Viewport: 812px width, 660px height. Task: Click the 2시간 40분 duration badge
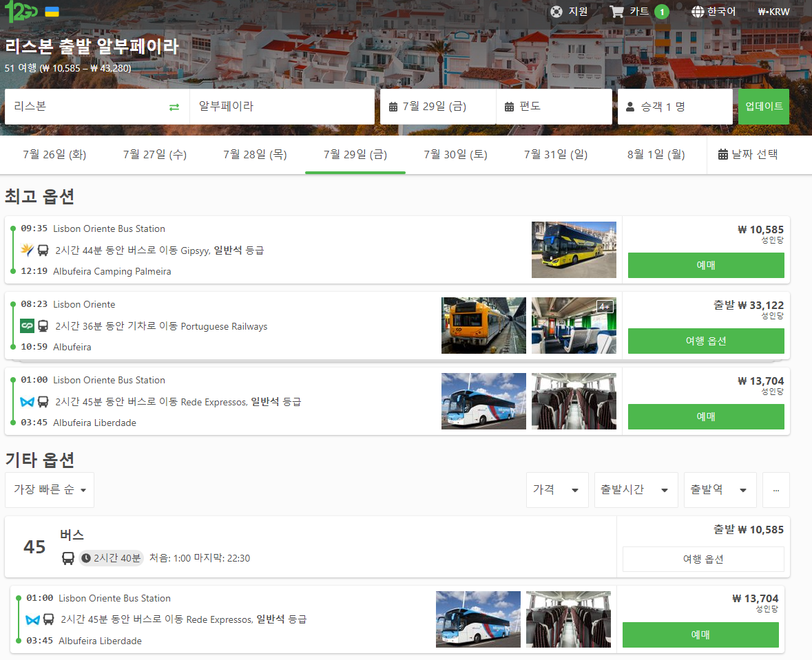[112, 558]
